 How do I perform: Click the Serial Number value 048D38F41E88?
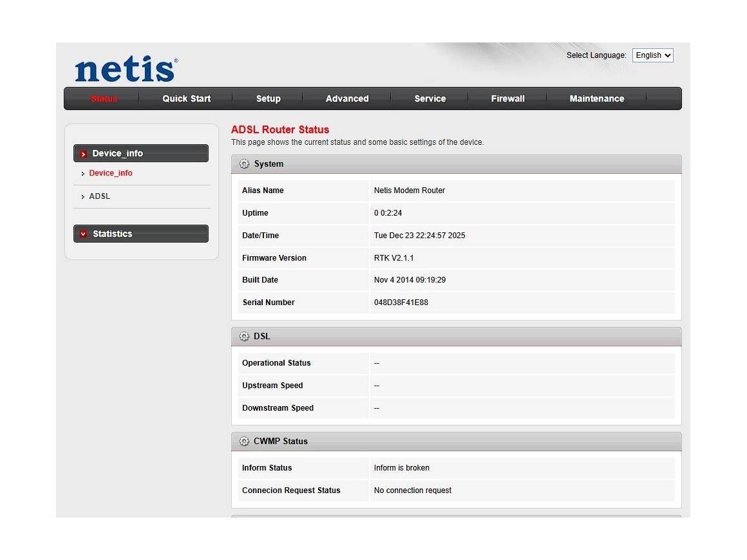coord(401,303)
